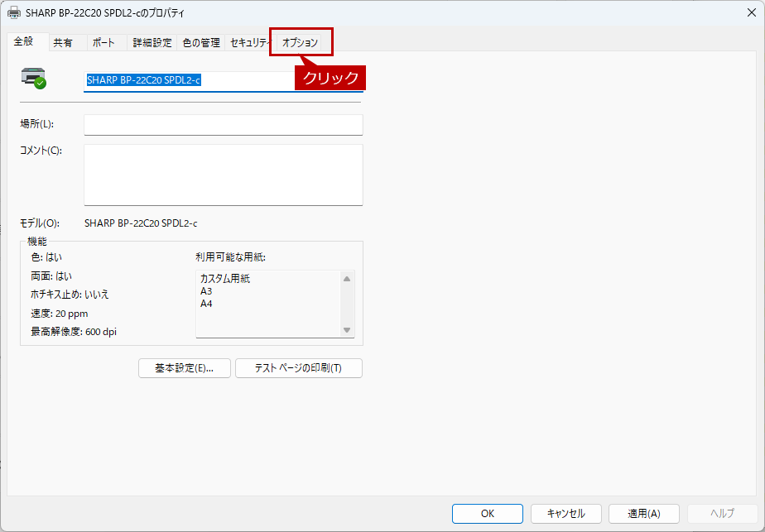
Task: Click the コメント text area
Action: tap(223, 175)
